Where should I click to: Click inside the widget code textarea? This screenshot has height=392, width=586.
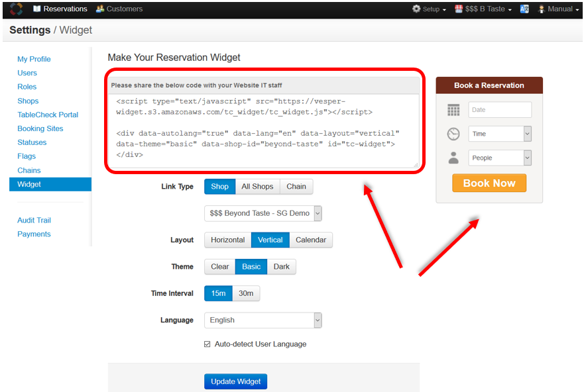click(x=263, y=130)
